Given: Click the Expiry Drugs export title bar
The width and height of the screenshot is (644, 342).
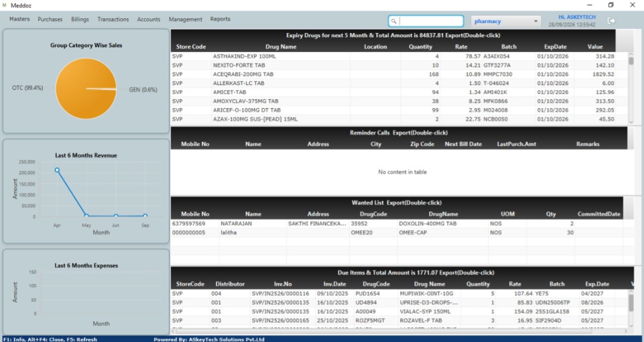Looking at the screenshot, I should (x=393, y=35).
